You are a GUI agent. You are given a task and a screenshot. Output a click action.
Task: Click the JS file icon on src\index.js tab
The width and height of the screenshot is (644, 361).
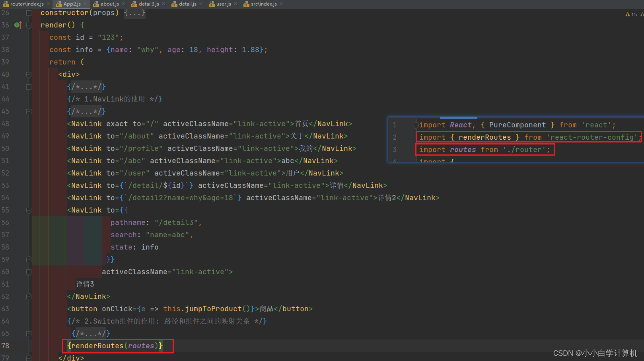246,4
